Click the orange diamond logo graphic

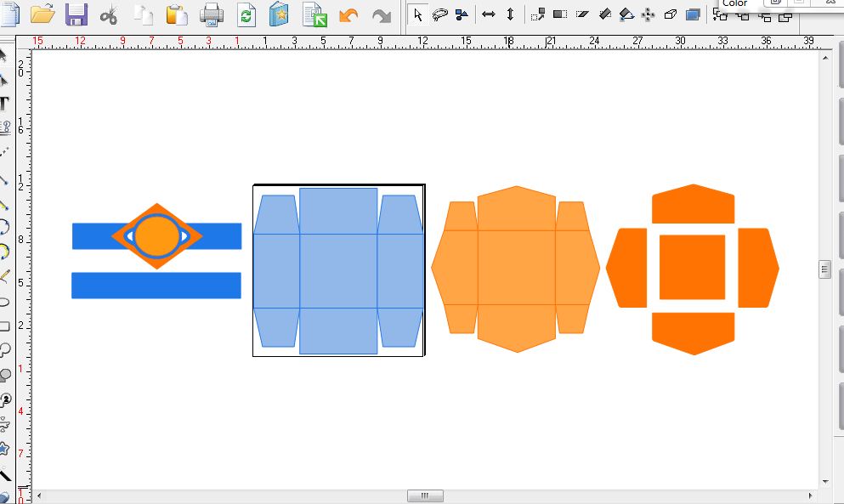tap(157, 235)
